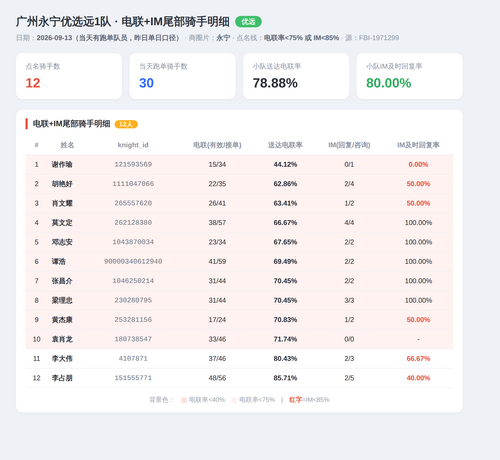
Task: Click the call count 37/46
Action: click(x=217, y=358)
